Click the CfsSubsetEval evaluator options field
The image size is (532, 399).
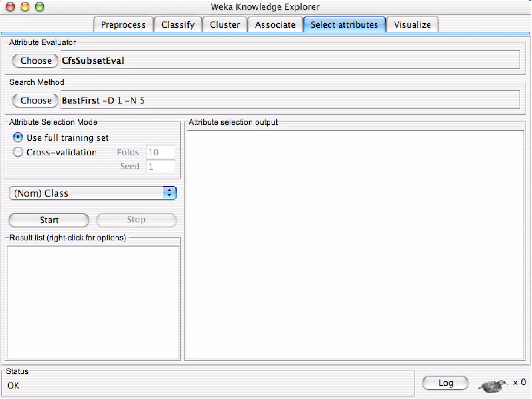point(290,60)
